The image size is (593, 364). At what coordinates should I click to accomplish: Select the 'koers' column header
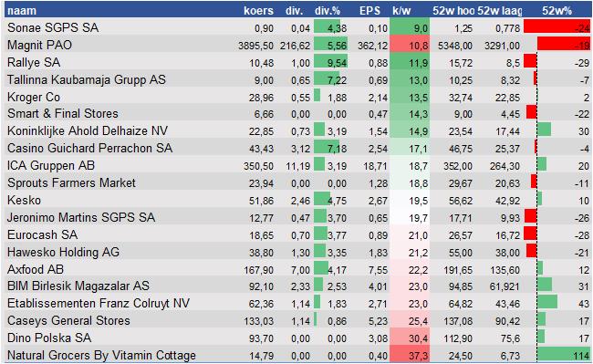point(258,11)
